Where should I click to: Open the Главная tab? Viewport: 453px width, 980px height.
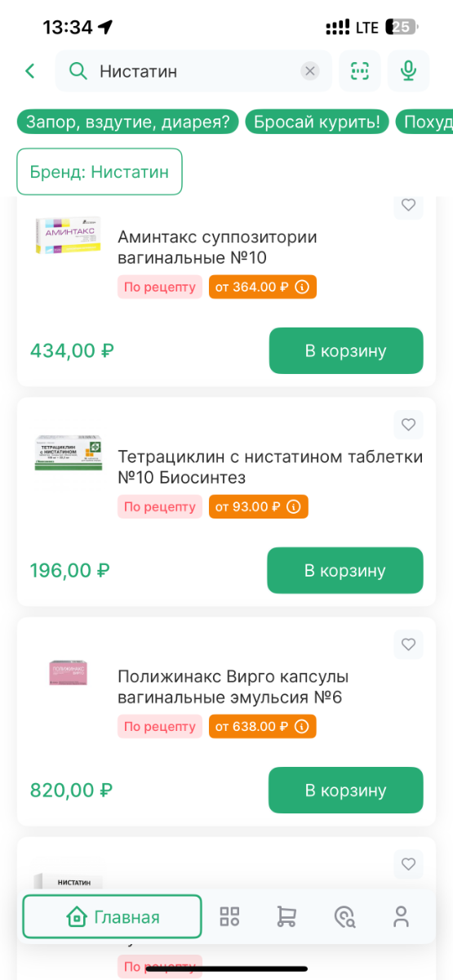[112, 917]
